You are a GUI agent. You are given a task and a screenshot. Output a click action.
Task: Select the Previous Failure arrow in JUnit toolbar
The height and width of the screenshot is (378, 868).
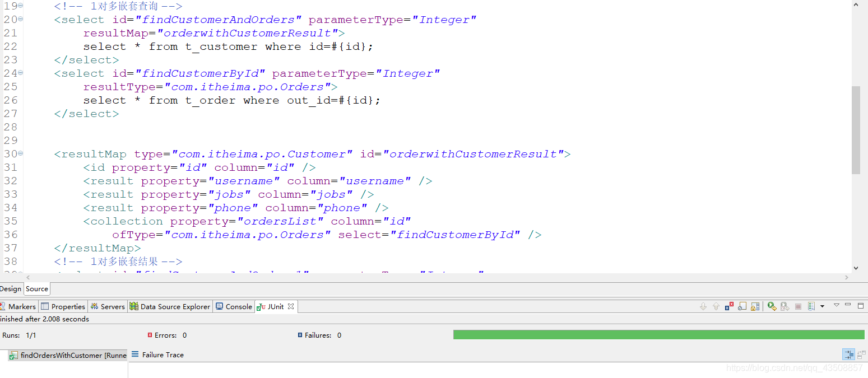pyautogui.click(x=716, y=306)
